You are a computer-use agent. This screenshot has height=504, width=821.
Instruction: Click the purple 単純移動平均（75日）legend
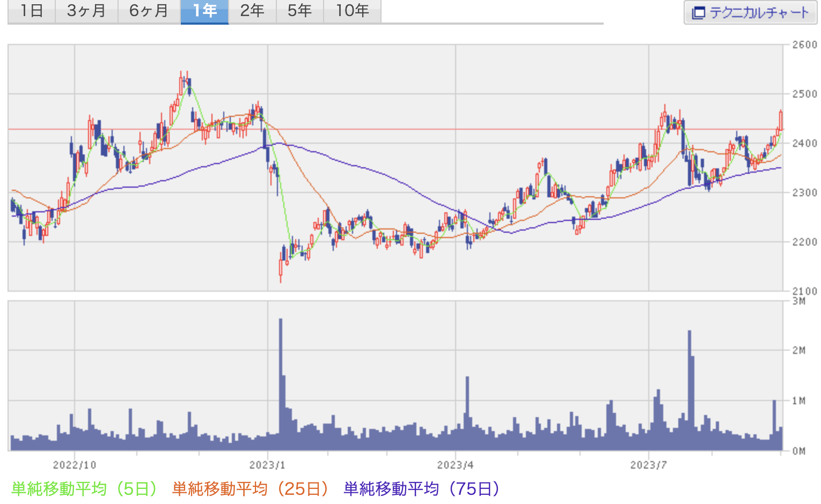[422, 488]
